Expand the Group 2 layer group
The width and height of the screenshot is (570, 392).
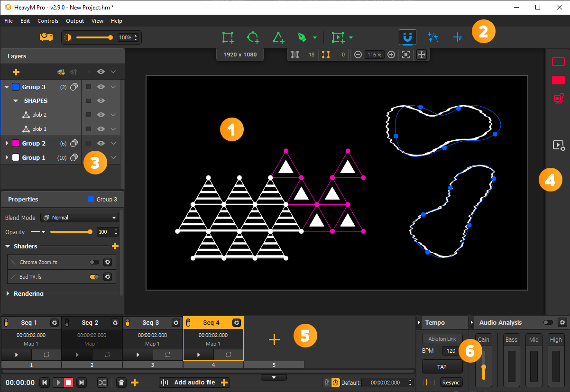[7, 143]
